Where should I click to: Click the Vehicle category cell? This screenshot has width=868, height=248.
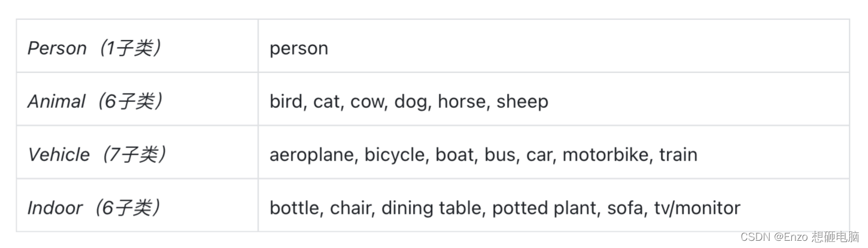[x=137, y=152]
